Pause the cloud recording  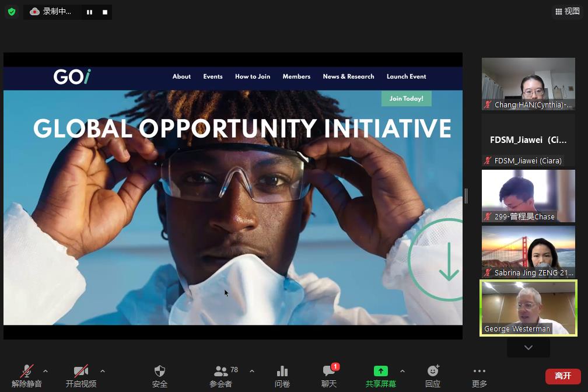(x=89, y=12)
